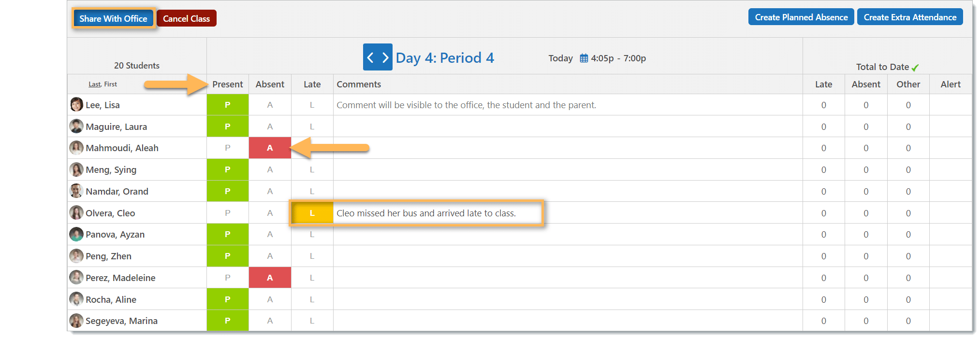Screen dimensions: 980x338
Task: Click the Share With Office button
Action: click(113, 19)
